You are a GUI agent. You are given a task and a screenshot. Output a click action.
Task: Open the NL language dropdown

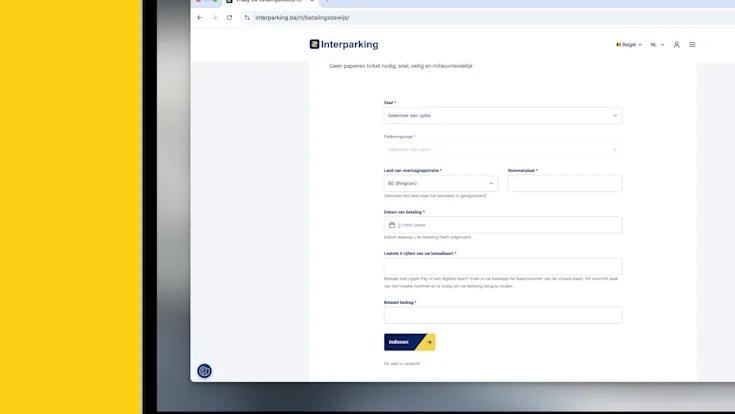tap(657, 45)
